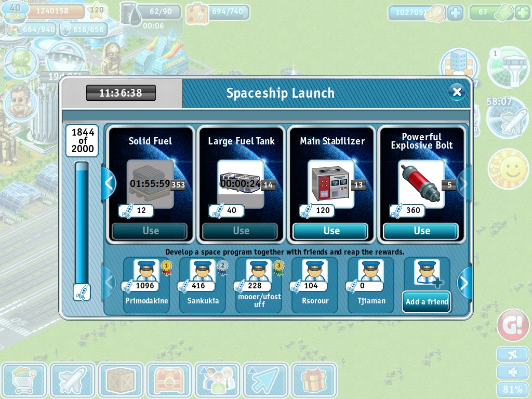Click the smiley sun bonus icon
This screenshot has width=532, height=399.
(x=508, y=169)
